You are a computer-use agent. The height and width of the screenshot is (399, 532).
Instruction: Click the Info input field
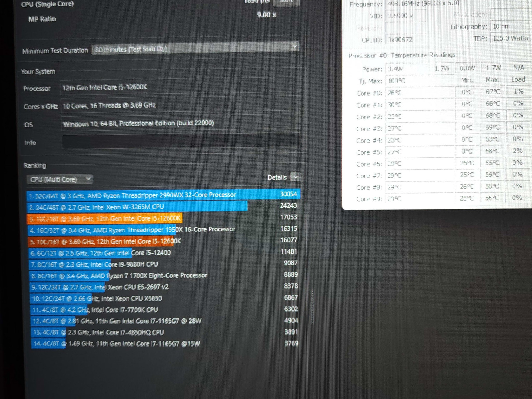pos(181,141)
